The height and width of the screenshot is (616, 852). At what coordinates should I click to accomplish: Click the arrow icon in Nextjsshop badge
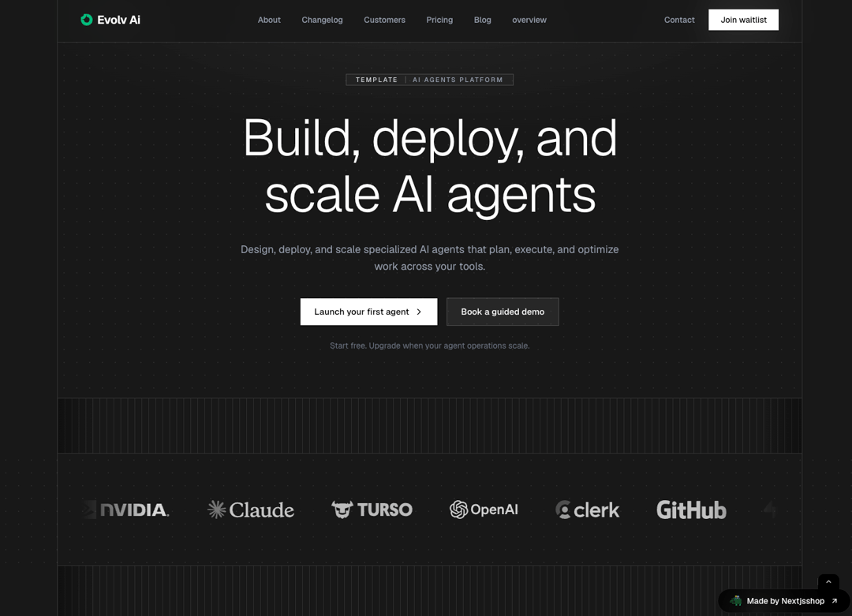pyautogui.click(x=834, y=601)
